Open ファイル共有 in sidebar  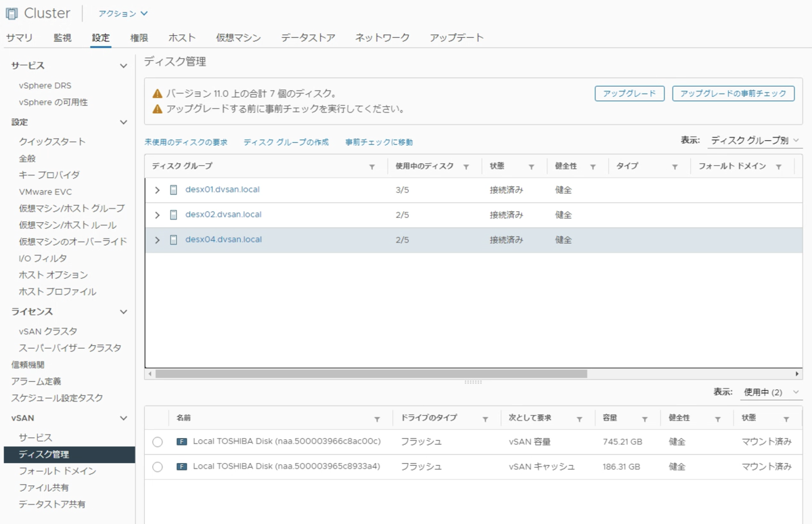click(44, 487)
